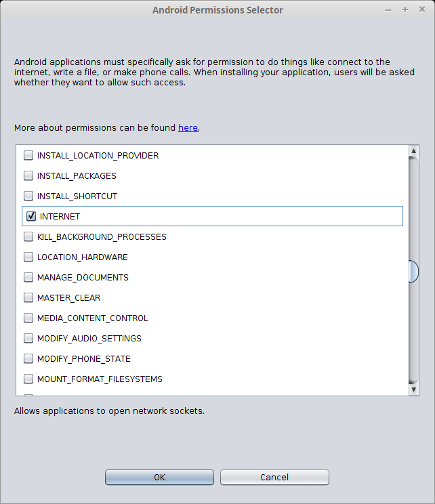
Task: Toggle the MASTER_CLEAR checkbox
Action: click(x=28, y=297)
